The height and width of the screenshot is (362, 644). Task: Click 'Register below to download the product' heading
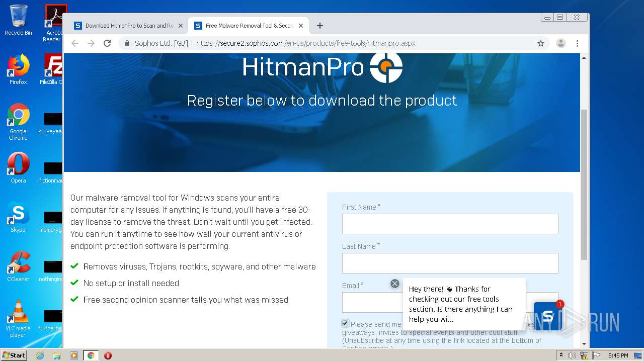pyautogui.click(x=322, y=101)
